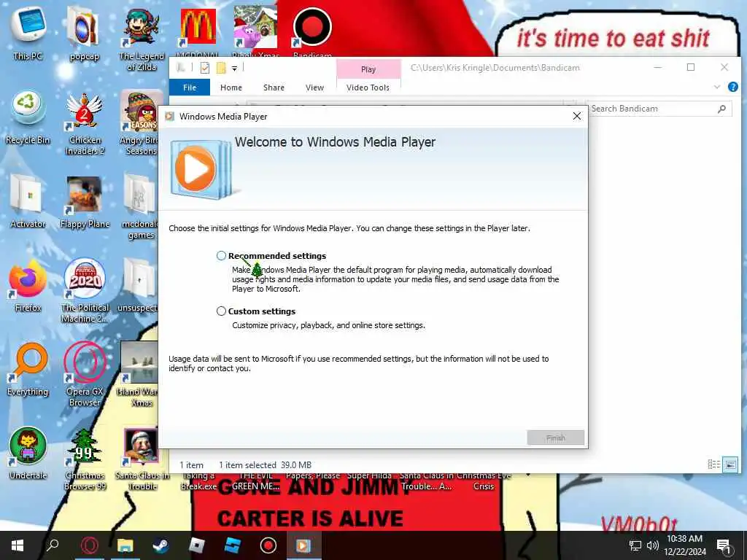Click the Search Bandicam input field
Screen dimensions: 747x560
(x=653, y=109)
